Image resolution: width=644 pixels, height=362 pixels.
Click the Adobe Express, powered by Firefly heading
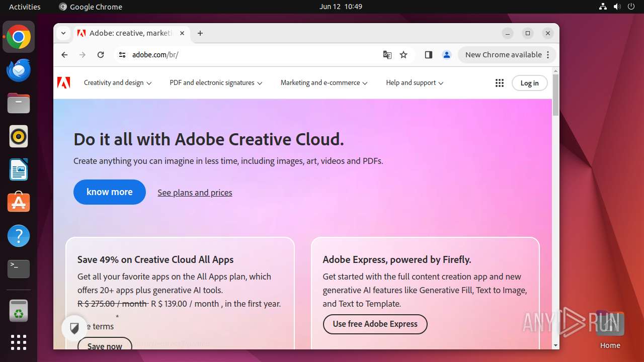click(397, 260)
